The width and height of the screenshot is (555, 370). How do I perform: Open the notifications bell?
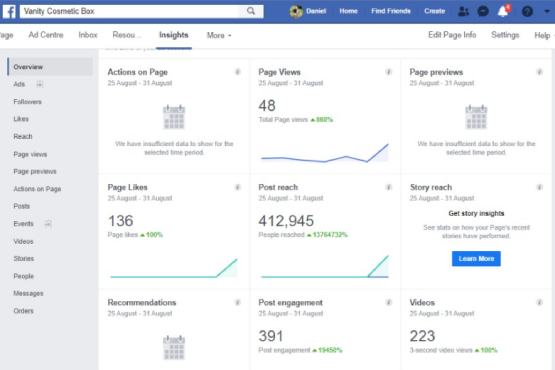coord(503,11)
